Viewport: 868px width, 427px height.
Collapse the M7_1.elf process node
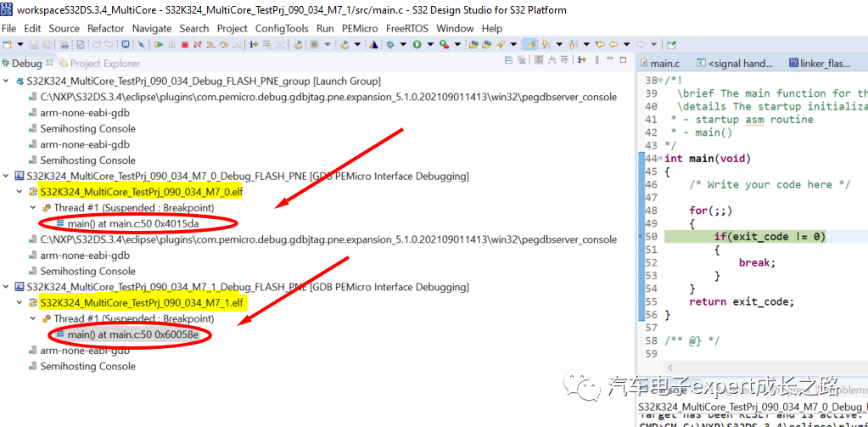pyautogui.click(x=20, y=303)
